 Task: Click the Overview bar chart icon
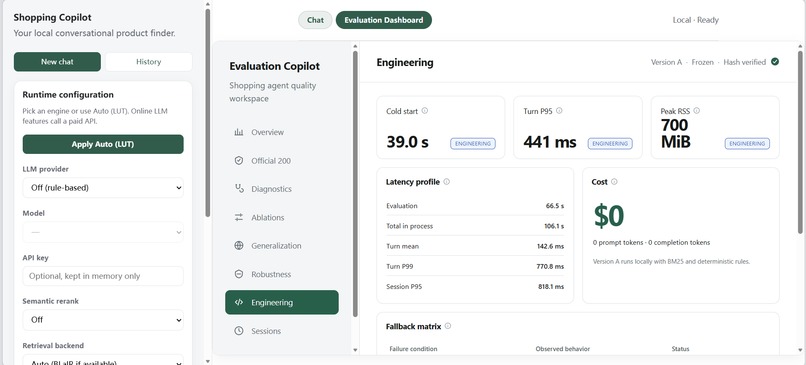point(239,132)
